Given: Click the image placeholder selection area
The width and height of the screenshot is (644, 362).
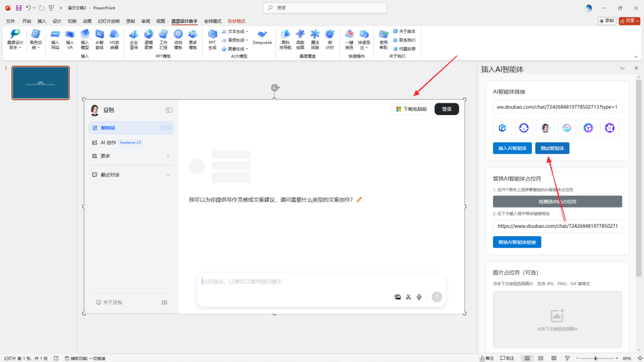Looking at the screenshot, I should 558,320.
